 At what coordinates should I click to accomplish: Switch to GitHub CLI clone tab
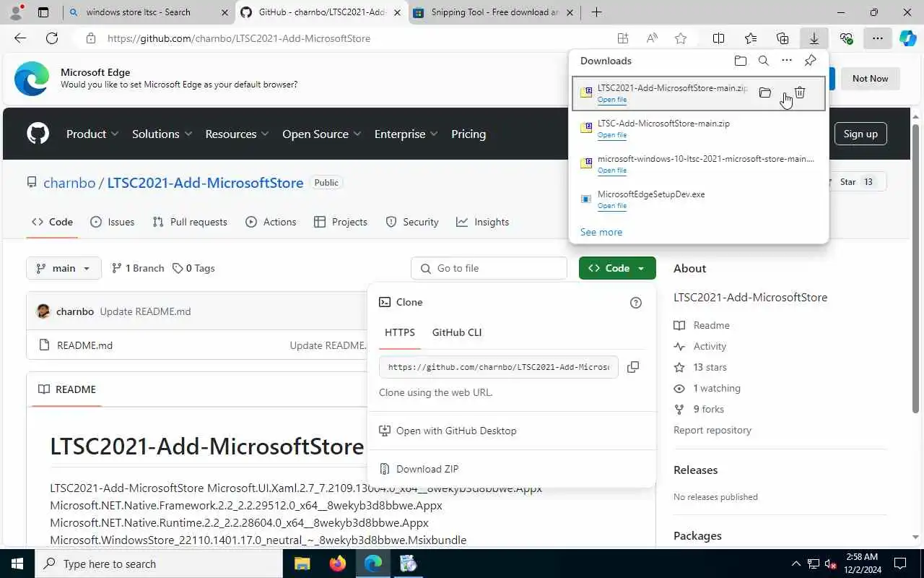[457, 332]
